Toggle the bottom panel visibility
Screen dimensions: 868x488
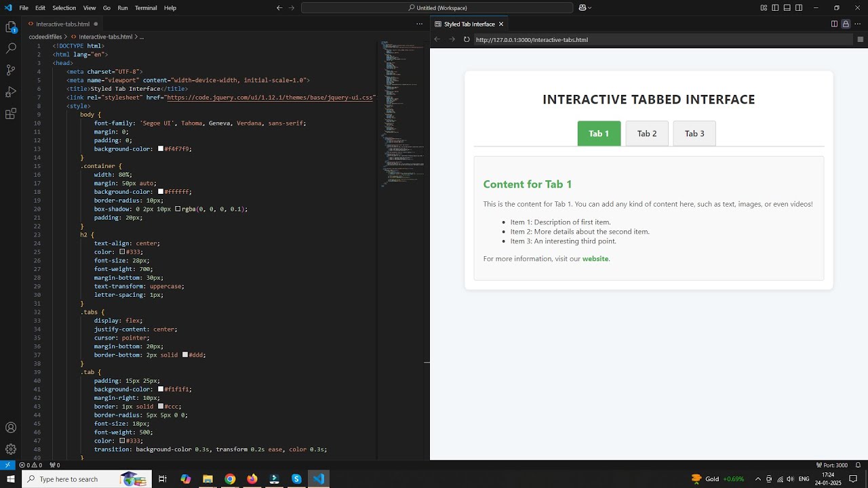(787, 7)
